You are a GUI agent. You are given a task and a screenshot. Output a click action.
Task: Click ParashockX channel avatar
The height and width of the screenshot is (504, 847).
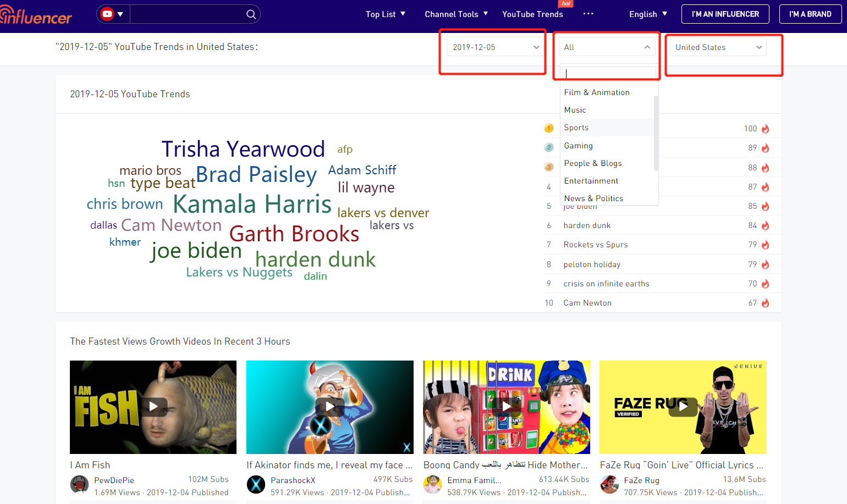tap(256, 485)
